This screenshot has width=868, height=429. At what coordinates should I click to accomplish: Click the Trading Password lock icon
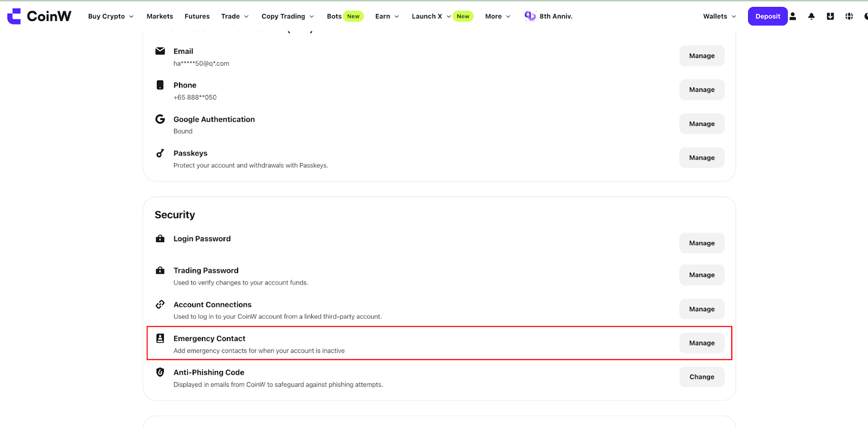tap(160, 270)
